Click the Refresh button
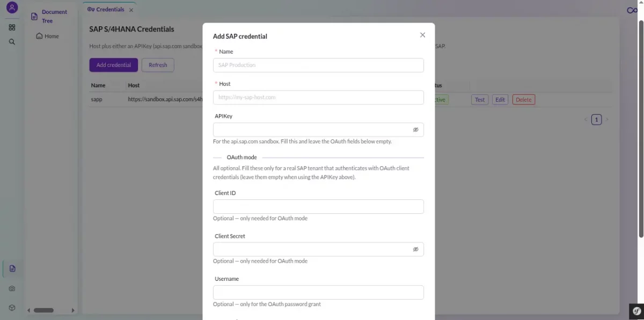 pyautogui.click(x=158, y=65)
